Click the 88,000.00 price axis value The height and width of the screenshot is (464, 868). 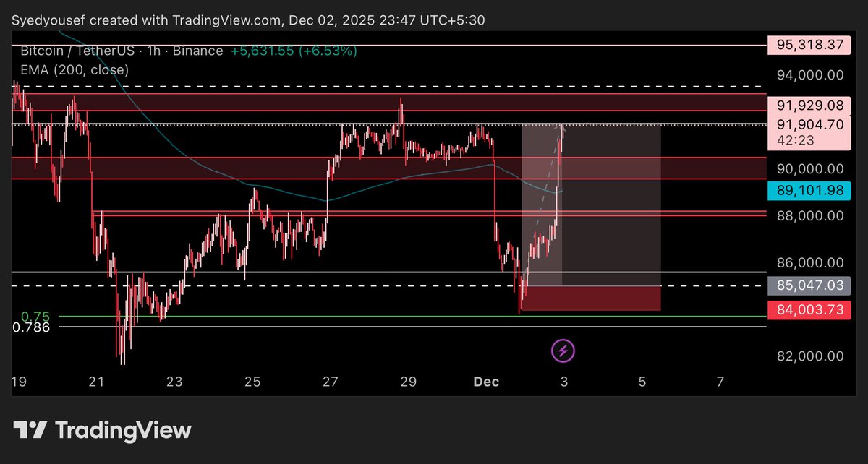click(810, 215)
